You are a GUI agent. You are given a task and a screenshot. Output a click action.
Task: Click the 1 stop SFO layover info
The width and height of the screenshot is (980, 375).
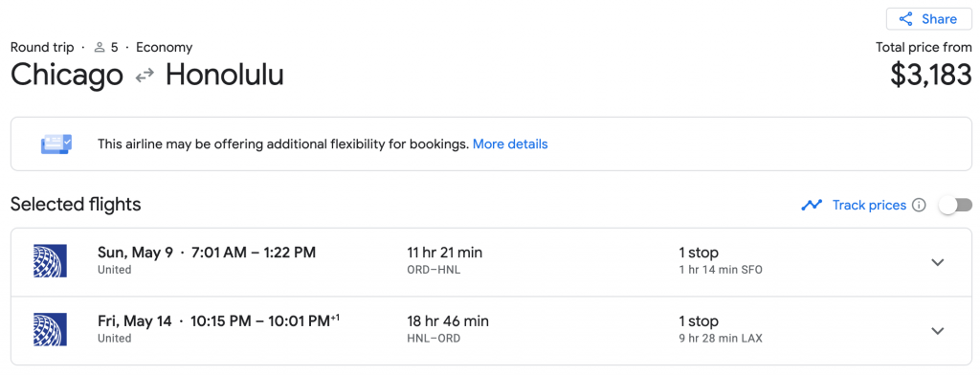[721, 260]
